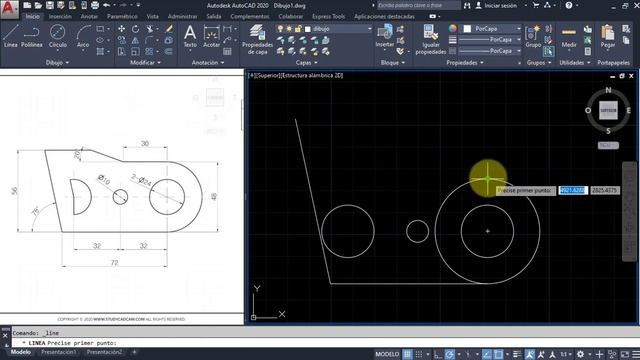Add a new layout with plus tab
This screenshot has height=360, width=640.
134,352
